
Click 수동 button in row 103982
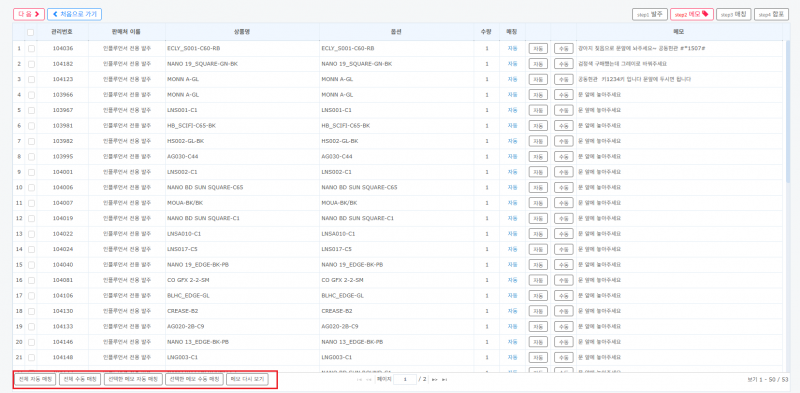564,141
